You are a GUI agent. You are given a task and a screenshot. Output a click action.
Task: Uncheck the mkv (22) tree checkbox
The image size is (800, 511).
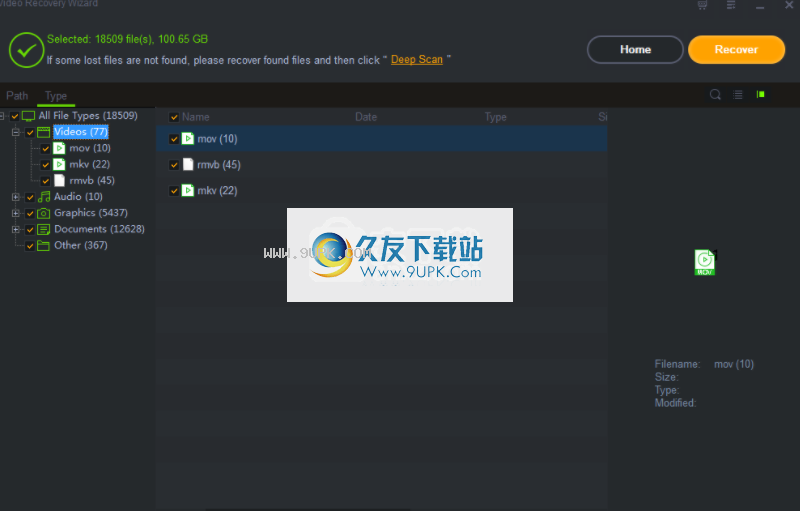coord(45,165)
